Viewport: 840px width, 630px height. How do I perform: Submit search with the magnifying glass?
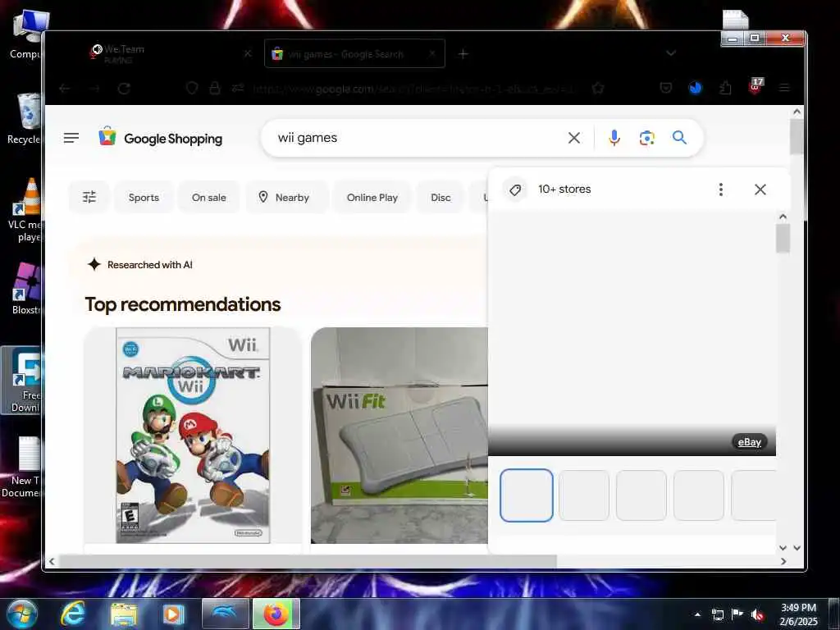pyautogui.click(x=679, y=138)
